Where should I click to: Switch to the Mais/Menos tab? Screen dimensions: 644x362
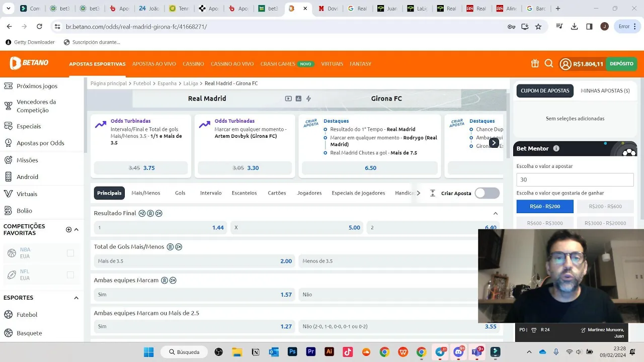[x=146, y=193]
